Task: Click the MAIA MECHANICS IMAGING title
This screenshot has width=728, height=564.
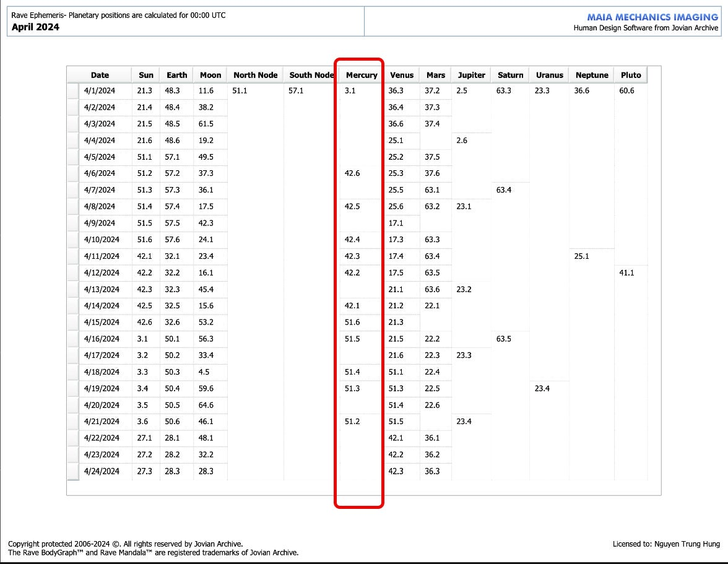Action: (652, 17)
